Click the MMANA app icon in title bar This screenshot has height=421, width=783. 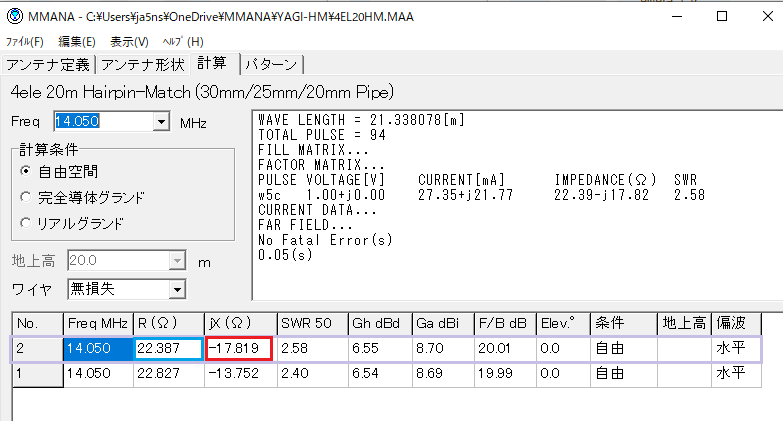pos(13,17)
